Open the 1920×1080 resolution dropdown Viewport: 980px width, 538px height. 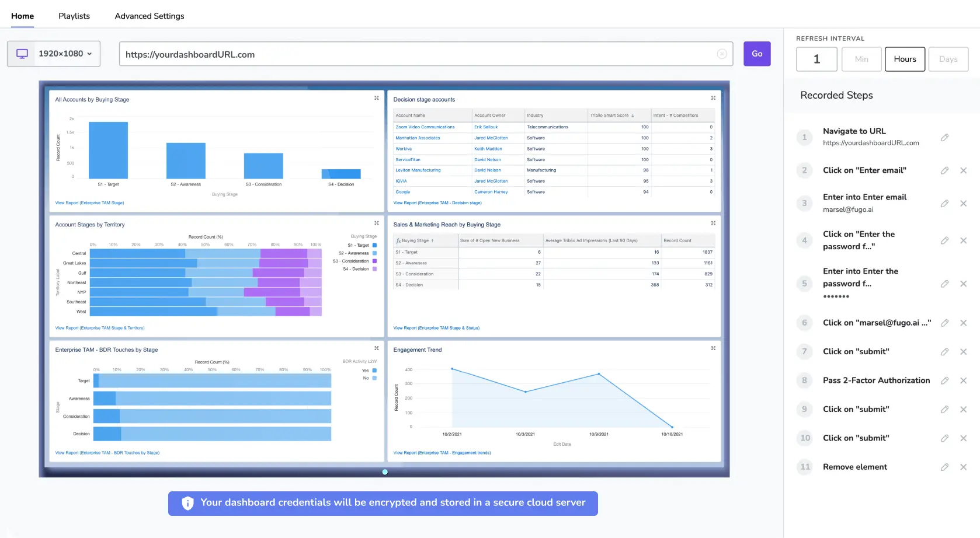(54, 54)
